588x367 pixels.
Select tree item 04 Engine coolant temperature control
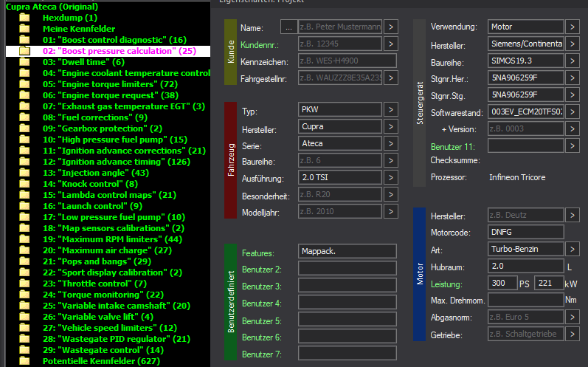[126, 73]
